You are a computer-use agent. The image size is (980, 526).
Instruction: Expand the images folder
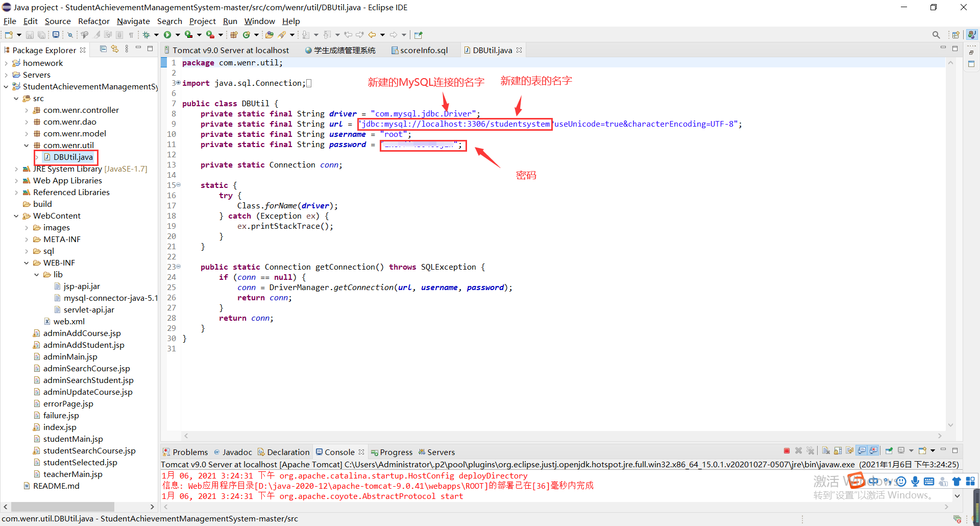click(x=26, y=228)
